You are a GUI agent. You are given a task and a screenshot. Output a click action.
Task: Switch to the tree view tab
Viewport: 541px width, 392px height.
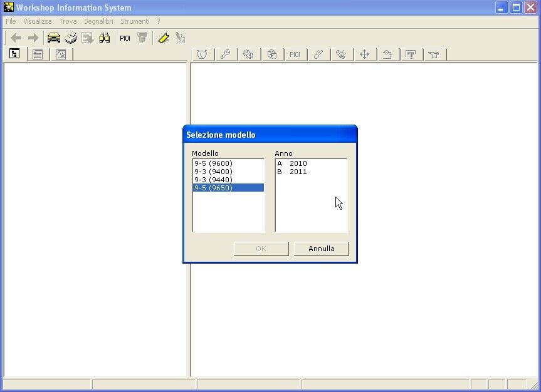tap(14, 54)
